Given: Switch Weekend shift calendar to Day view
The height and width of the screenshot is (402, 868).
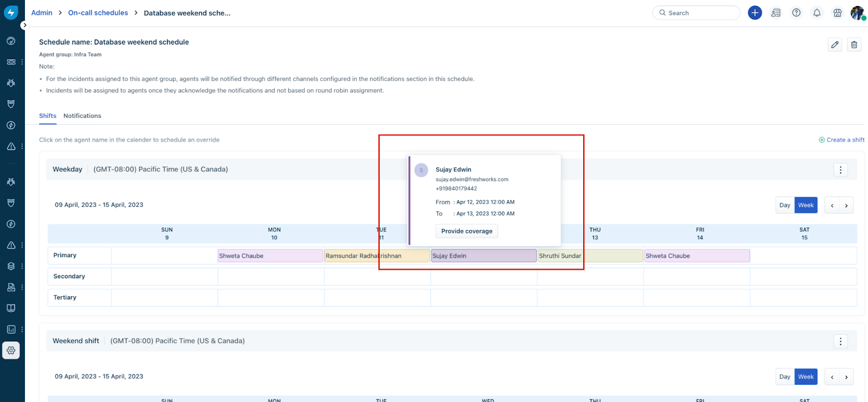Looking at the screenshot, I should (784, 377).
